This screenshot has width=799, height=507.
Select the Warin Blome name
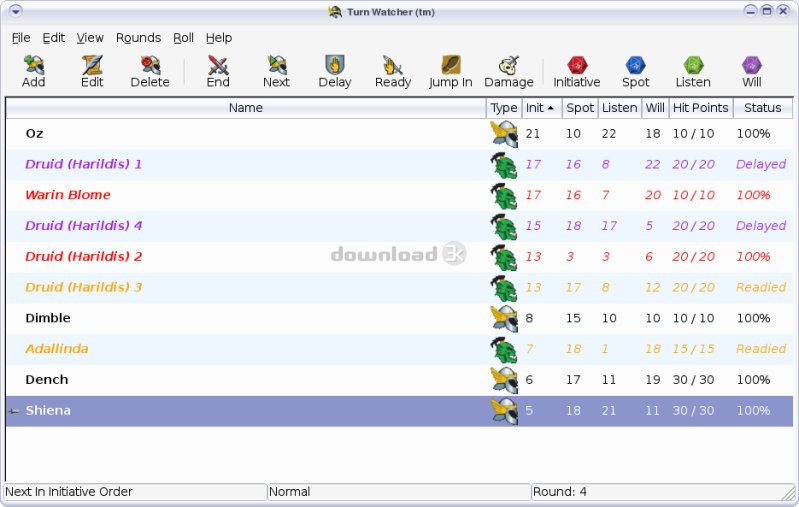coord(68,195)
